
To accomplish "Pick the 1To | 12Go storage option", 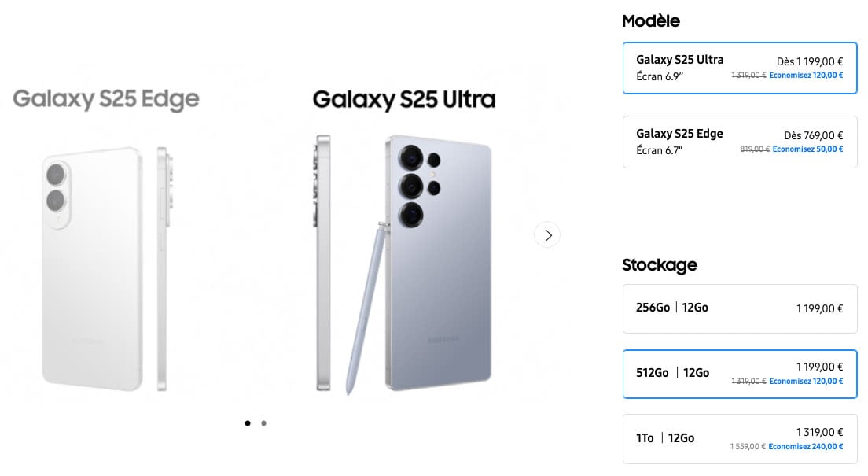I will 739,438.
